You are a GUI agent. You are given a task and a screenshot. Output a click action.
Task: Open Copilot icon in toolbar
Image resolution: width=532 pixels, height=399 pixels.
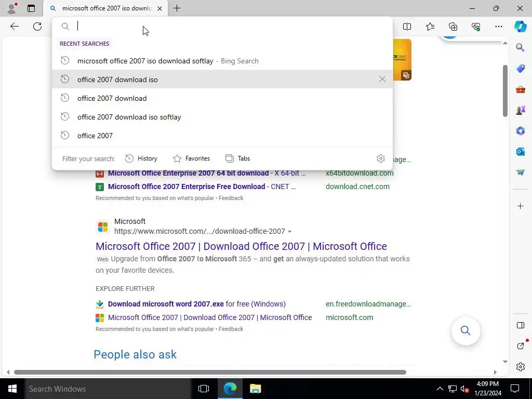[520, 26]
